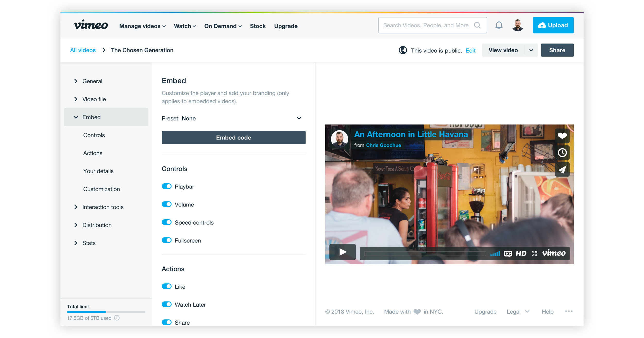Click the Share button in header
The width and height of the screenshot is (644, 338).
pos(557,50)
